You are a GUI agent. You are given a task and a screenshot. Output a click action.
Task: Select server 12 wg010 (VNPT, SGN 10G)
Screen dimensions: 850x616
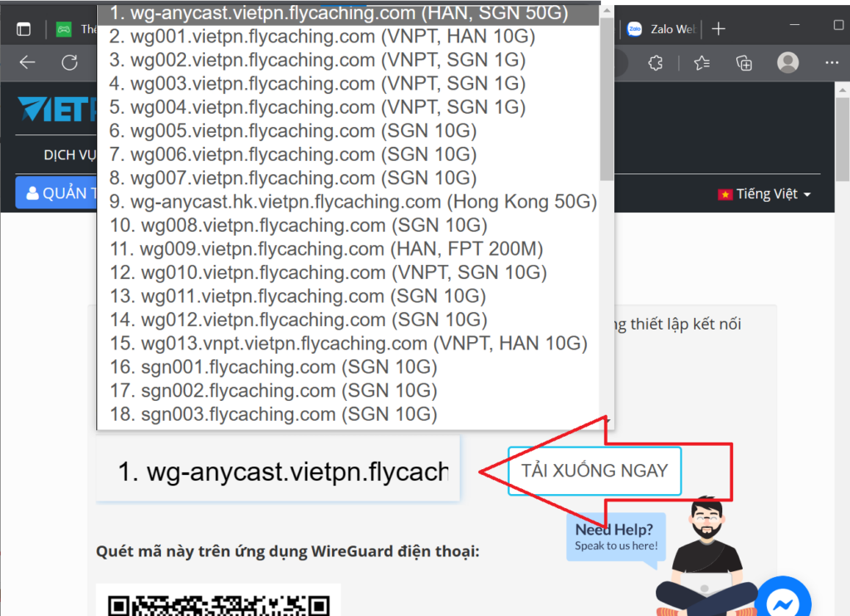(x=348, y=272)
